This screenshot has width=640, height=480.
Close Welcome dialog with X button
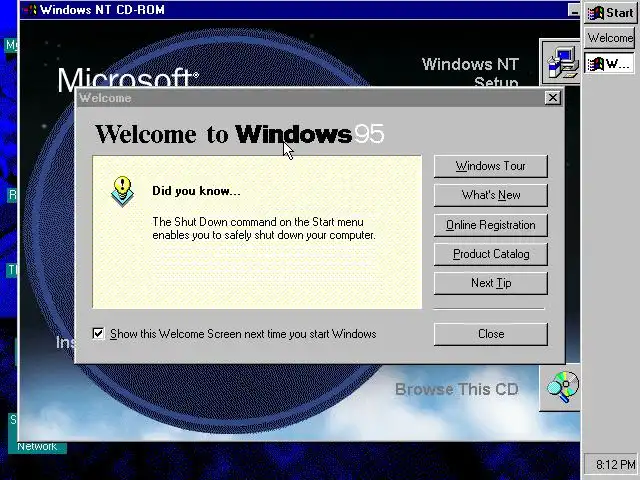[553, 98]
